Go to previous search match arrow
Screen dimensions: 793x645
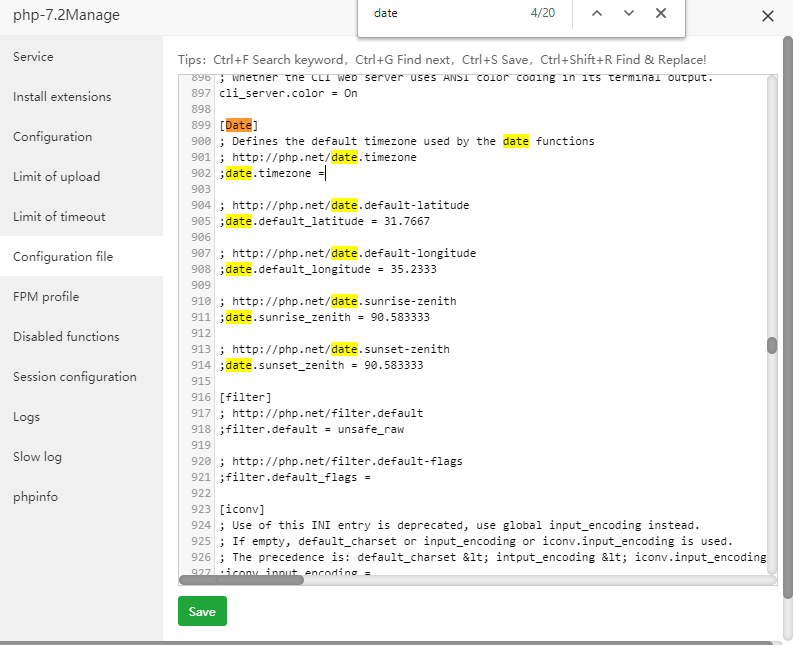[x=597, y=13]
